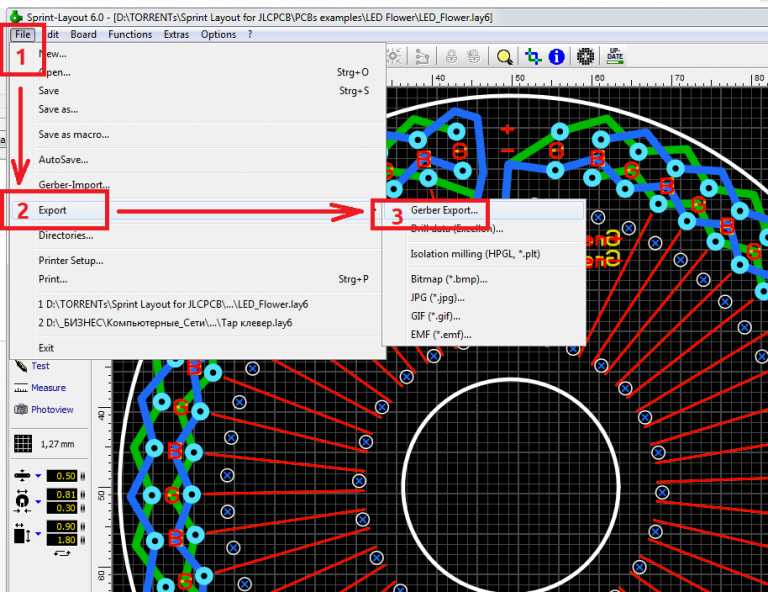Expand the Export submenu entry

click(x=198, y=210)
